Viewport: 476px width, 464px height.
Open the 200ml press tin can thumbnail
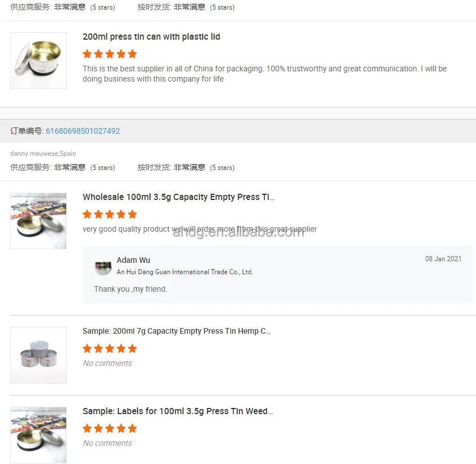[x=38, y=61]
